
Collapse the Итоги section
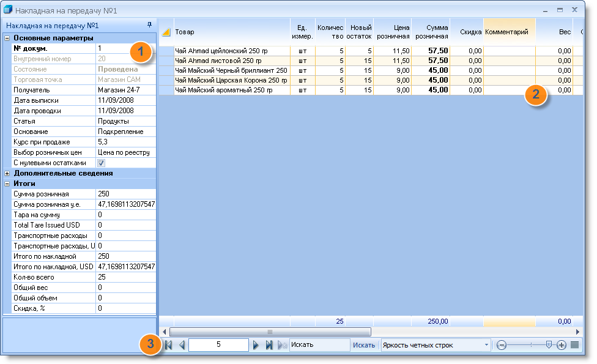[x=7, y=184]
